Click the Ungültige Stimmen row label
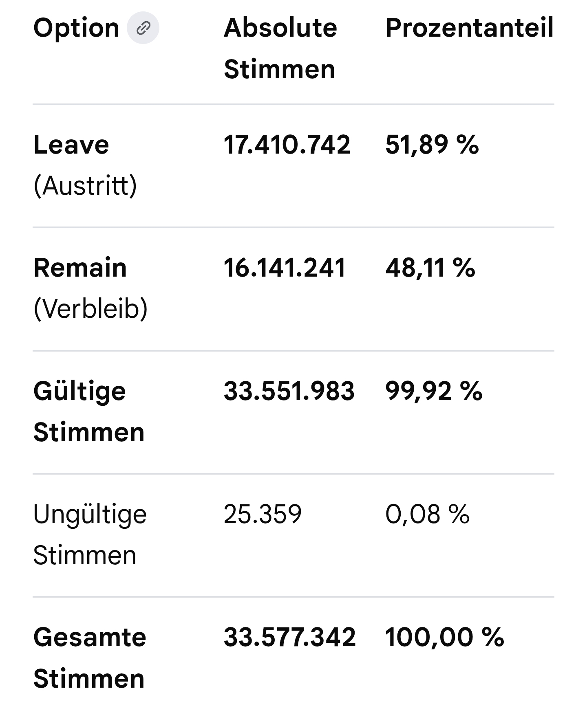The height and width of the screenshot is (728, 587). pos(90,534)
